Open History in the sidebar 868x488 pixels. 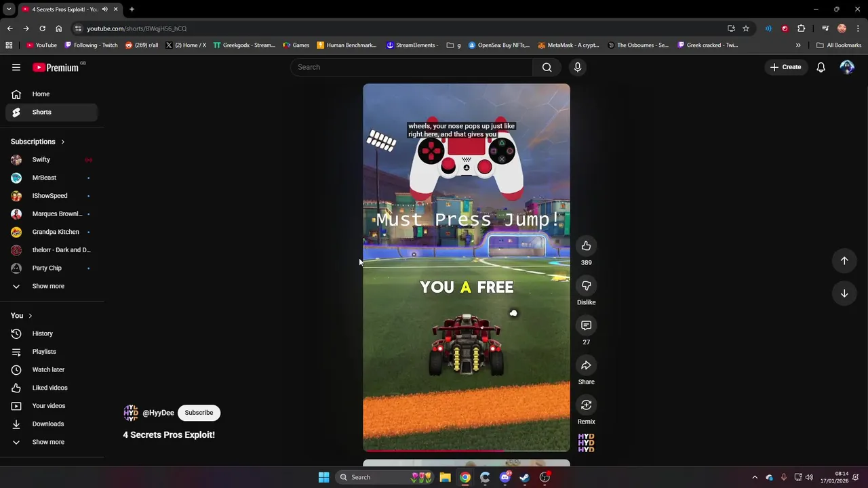click(x=52, y=333)
